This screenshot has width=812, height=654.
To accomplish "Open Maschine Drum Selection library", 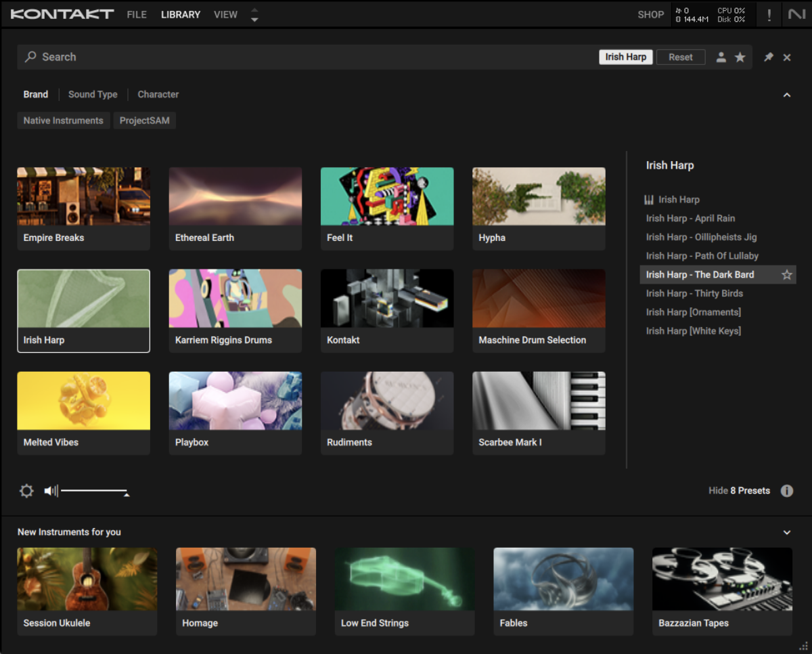I will (539, 311).
